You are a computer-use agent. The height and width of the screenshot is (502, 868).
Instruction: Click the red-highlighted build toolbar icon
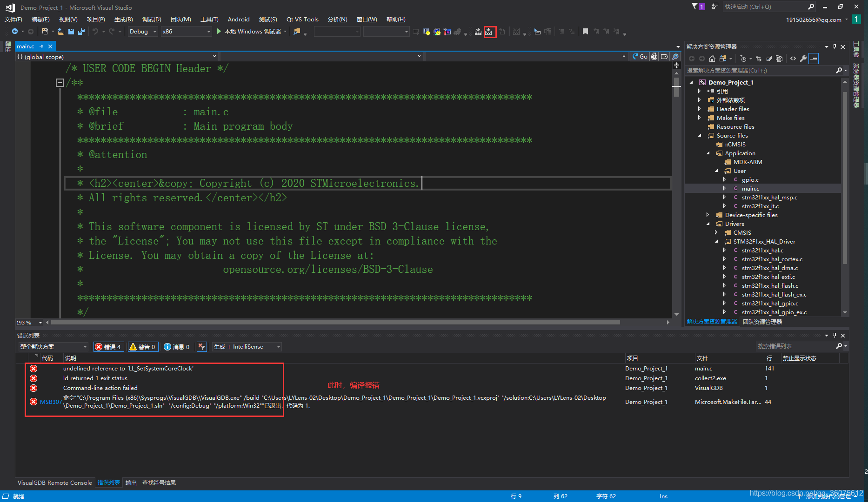point(490,32)
